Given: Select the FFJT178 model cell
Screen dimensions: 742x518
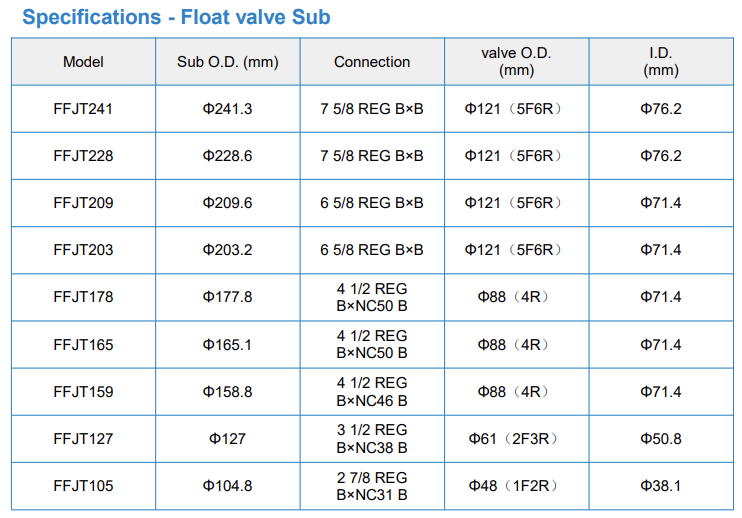Looking at the screenshot, I should (83, 297).
